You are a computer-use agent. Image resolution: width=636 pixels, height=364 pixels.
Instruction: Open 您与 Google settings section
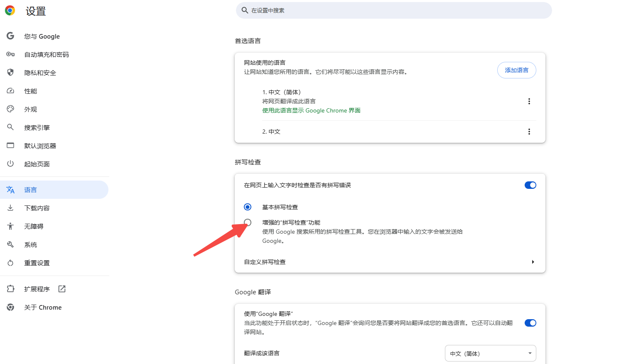click(x=54, y=36)
